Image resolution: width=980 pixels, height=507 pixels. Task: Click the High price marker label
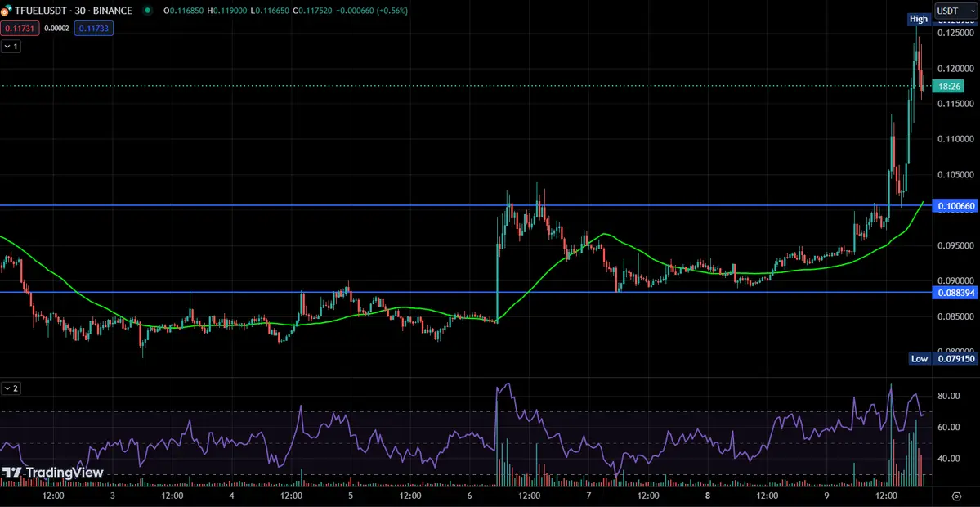[918, 19]
